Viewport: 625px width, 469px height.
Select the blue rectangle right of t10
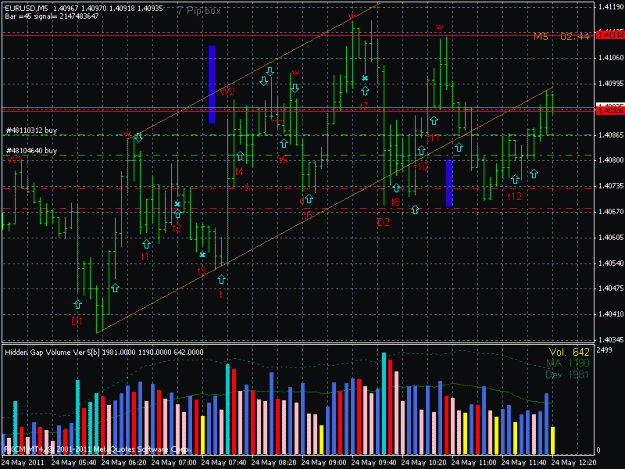[449, 183]
